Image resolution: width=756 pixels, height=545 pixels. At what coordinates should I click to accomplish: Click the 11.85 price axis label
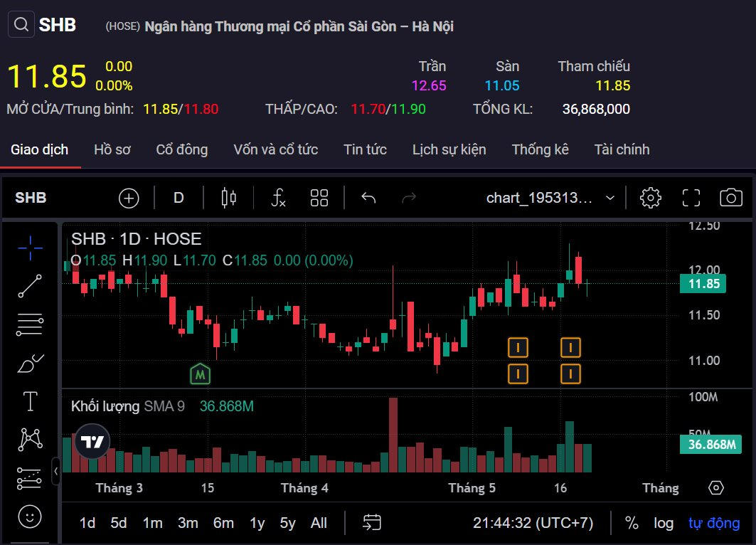703,284
